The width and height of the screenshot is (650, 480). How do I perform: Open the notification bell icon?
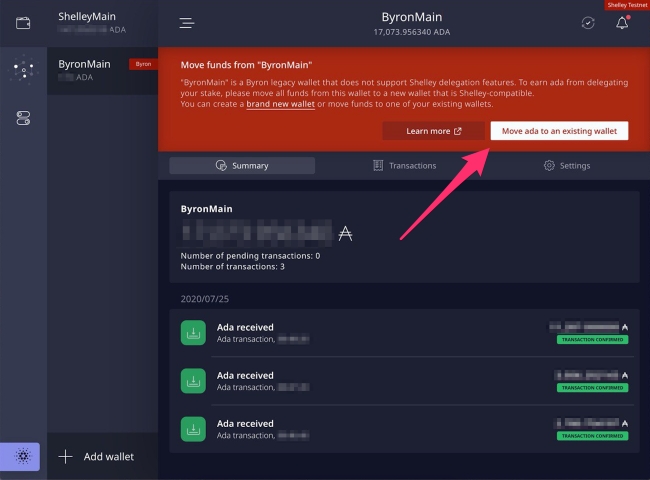click(622, 23)
